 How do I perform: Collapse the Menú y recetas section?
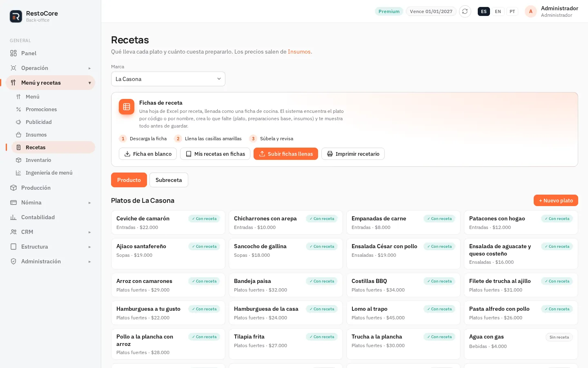point(89,83)
